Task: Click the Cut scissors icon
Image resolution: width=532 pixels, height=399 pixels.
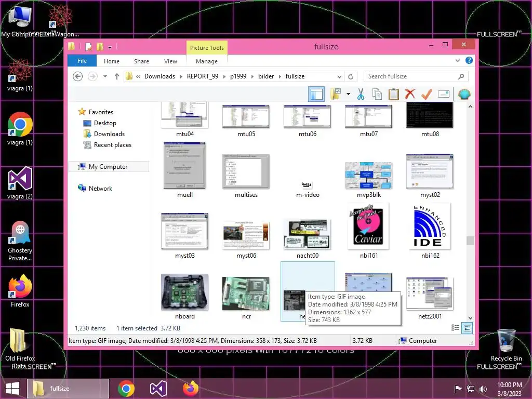Action: (x=361, y=94)
